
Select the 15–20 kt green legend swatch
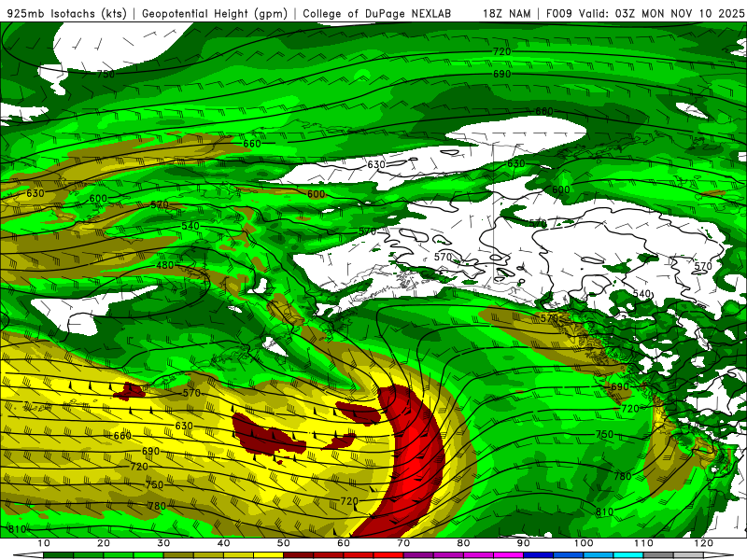pos(88,555)
